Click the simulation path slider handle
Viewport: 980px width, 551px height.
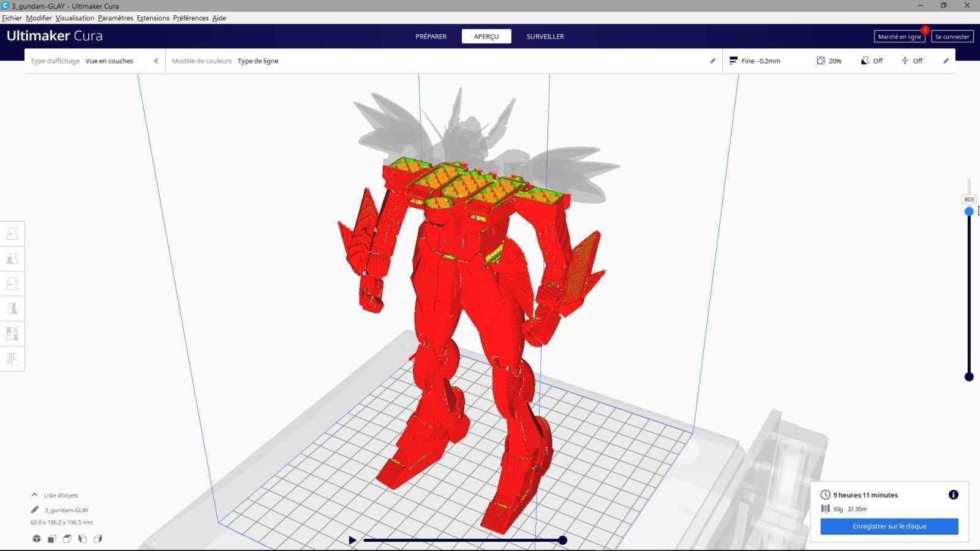tap(562, 540)
